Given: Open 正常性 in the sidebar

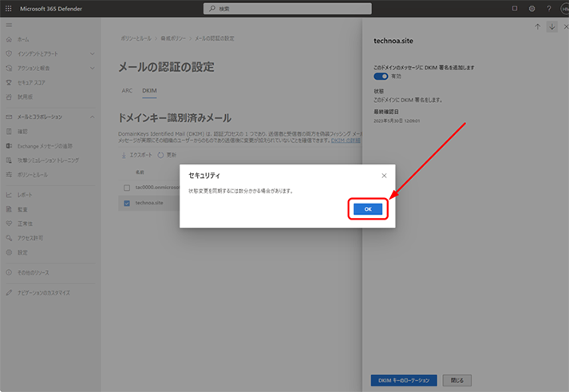Looking at the screenshot, I should tap(25, 224).
